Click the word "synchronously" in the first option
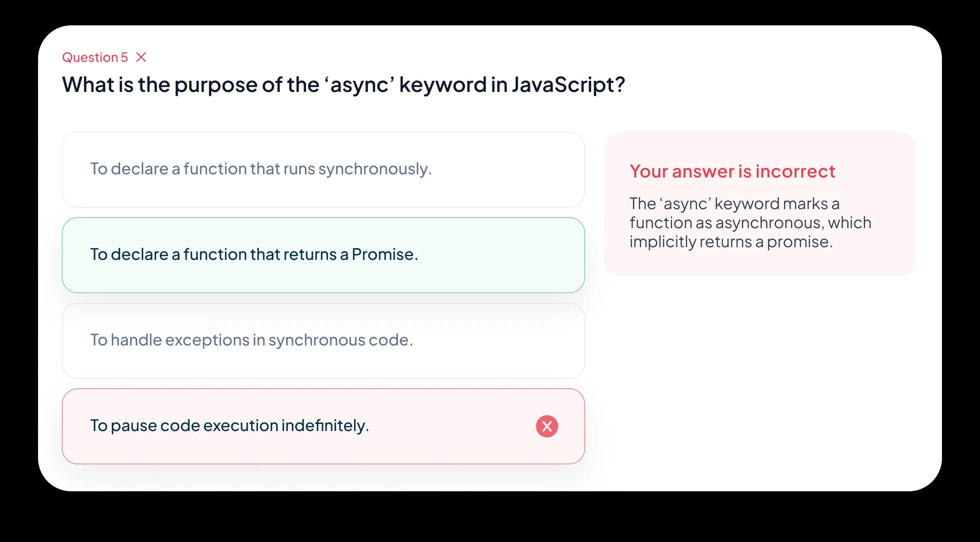980x542 pixels. tap(374, 169)
